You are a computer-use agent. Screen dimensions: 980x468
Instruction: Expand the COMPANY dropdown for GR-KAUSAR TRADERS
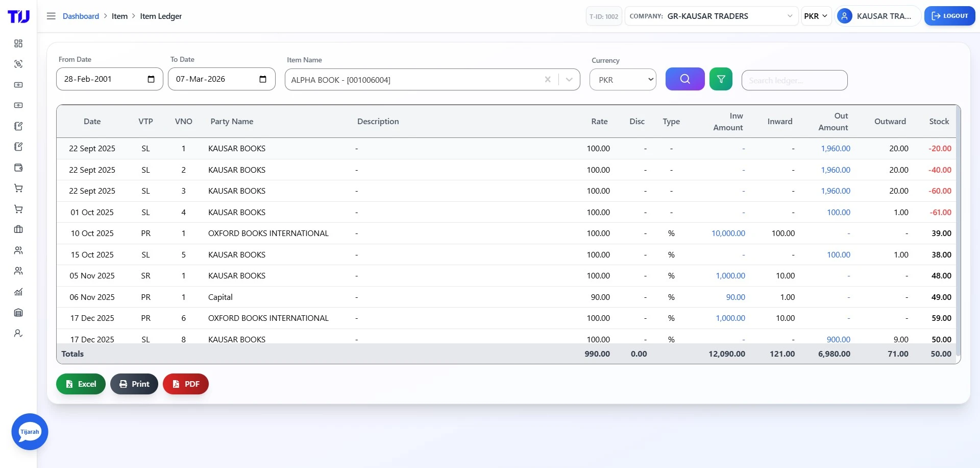790,16
